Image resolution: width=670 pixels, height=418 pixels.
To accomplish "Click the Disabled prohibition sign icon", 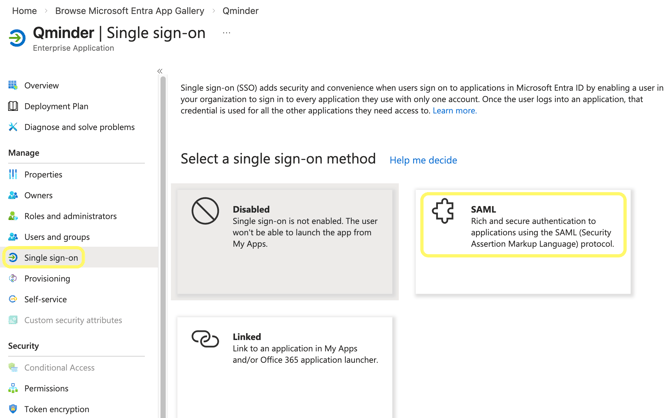I will pos(205,211).
